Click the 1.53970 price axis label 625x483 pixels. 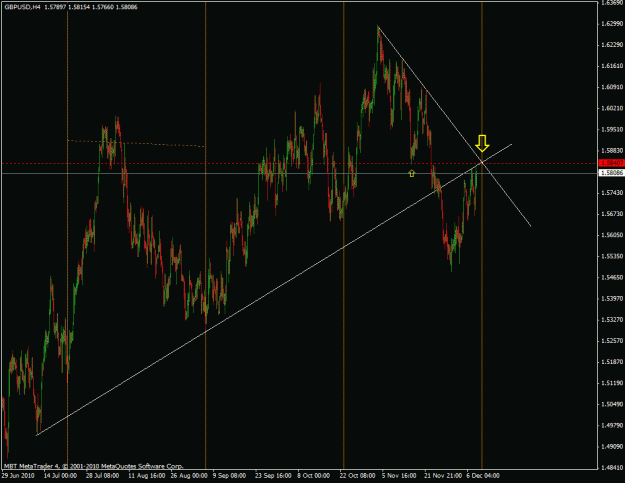pos(612,298)
